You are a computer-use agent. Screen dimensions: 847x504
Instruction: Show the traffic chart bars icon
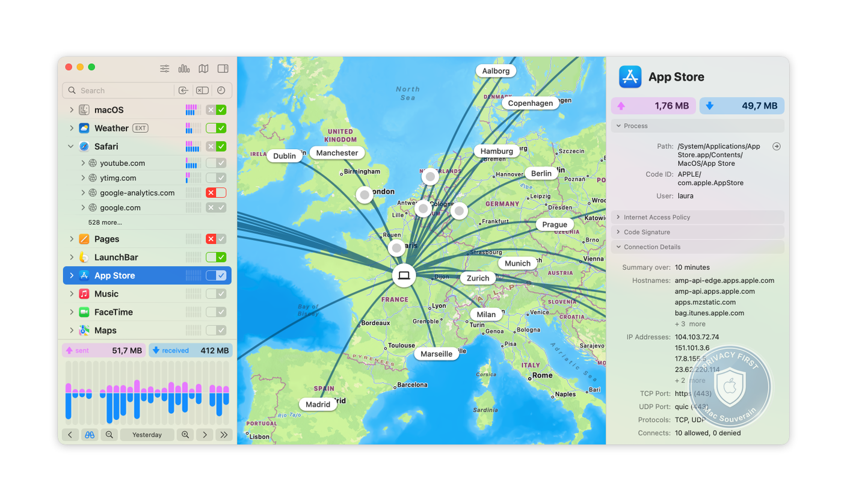coord(184,69)
